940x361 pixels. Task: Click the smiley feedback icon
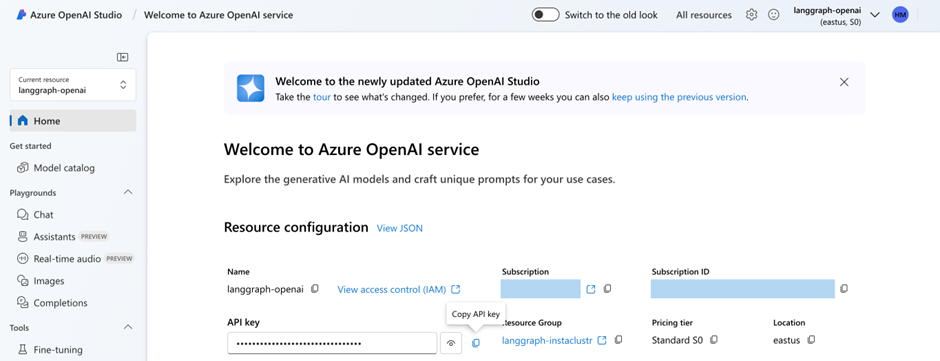[774, 15]
